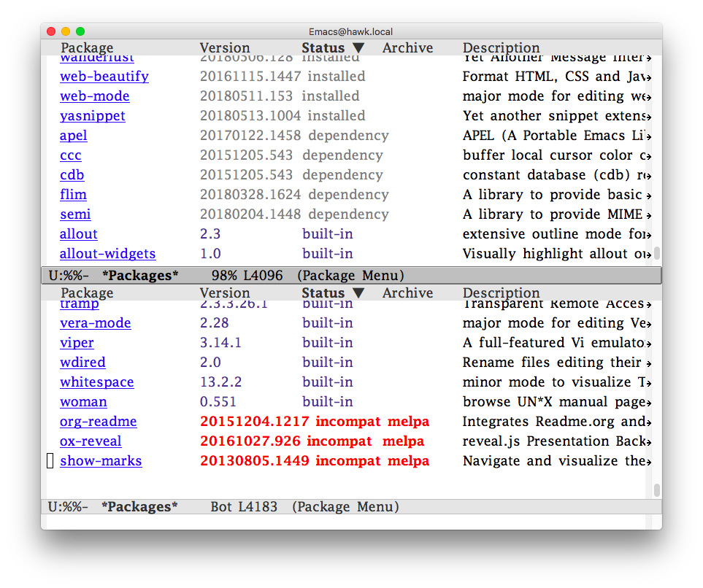
Task: Click *Packages* buffer name in lower mode line
Action: coord(139,506)
